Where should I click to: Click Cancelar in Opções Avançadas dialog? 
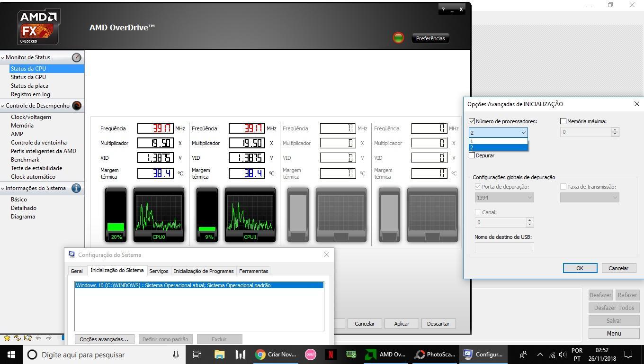tap(618, 268)
